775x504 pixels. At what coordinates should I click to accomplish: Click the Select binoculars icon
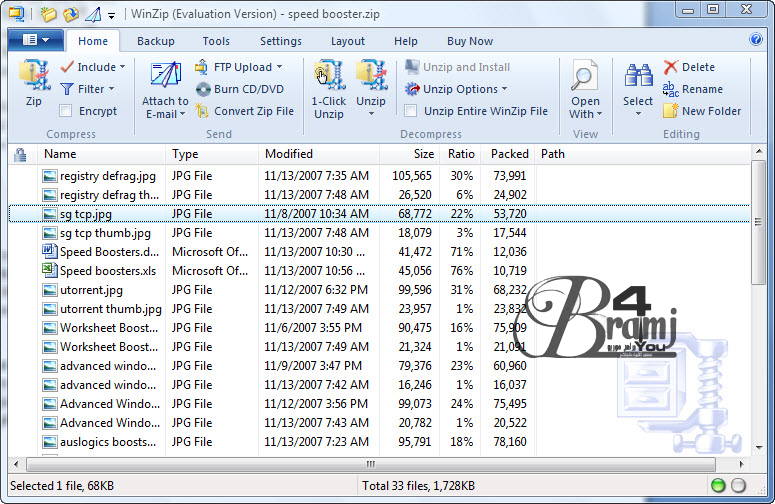[x=639, y=76]
